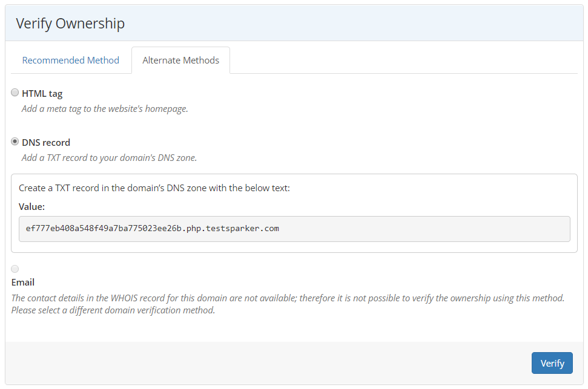The width and height of the screenshot is (588, 389).
Task: Select the HTML tag radio button
Action: tap(15, 92)
